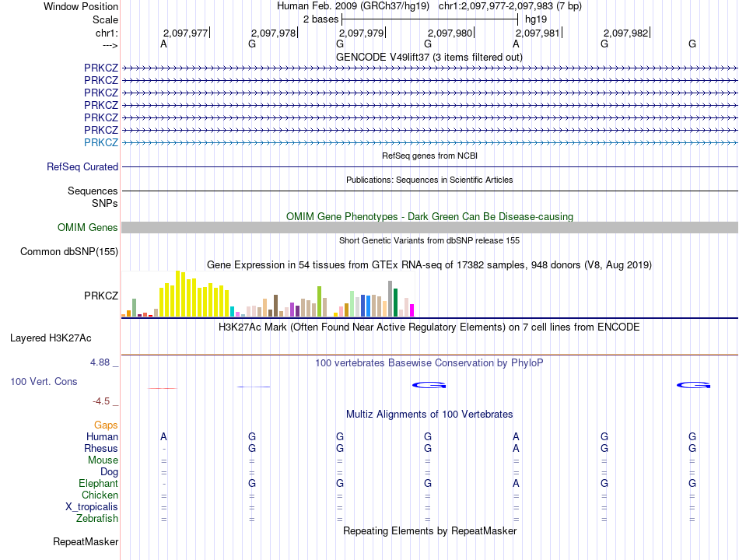Click the 'chr1:2,097,977-2,097,983 (7 bp)' position text

point(510,6)
